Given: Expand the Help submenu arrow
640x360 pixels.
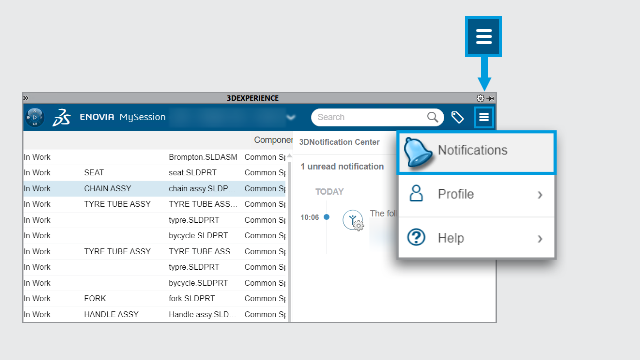Looking at the screenshot, I should (x=540, y=239).
